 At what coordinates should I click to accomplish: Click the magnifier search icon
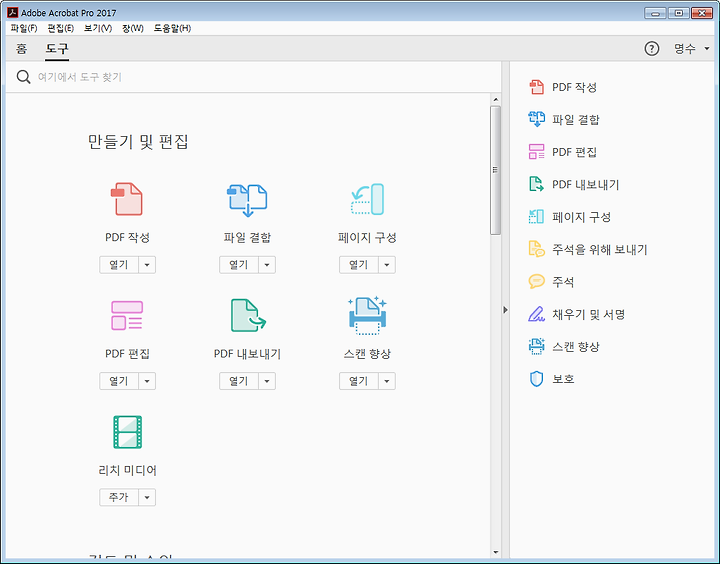coord(23,77)
